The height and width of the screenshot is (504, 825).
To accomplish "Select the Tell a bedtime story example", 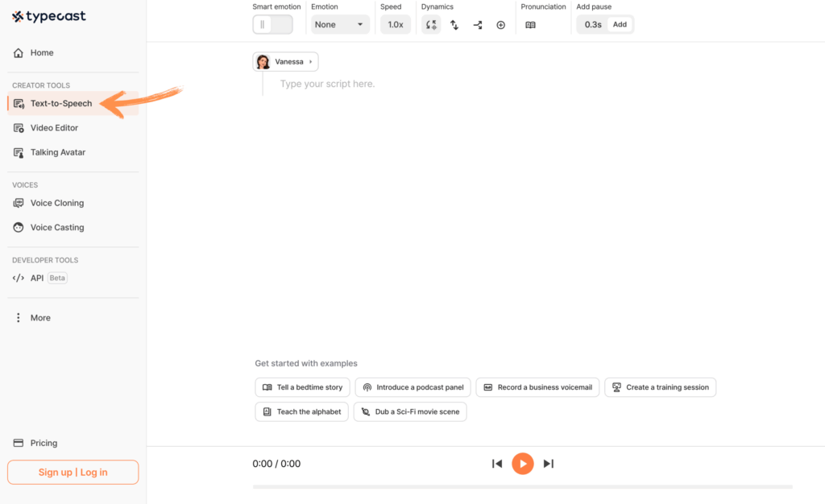I will [303, 387].
